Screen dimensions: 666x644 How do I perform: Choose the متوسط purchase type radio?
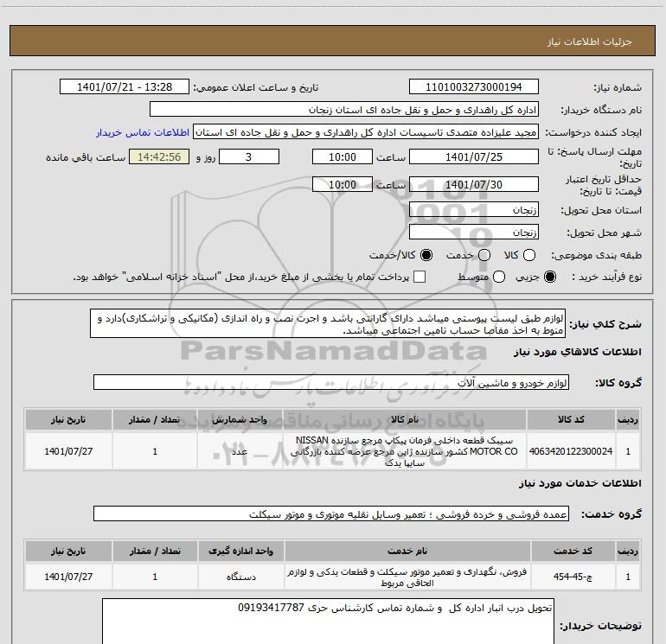[x=499, y=277]
